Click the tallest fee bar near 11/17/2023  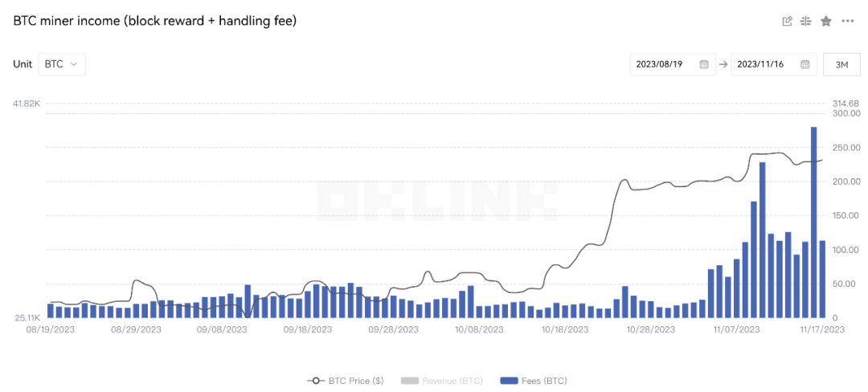(x=813, y=223)
